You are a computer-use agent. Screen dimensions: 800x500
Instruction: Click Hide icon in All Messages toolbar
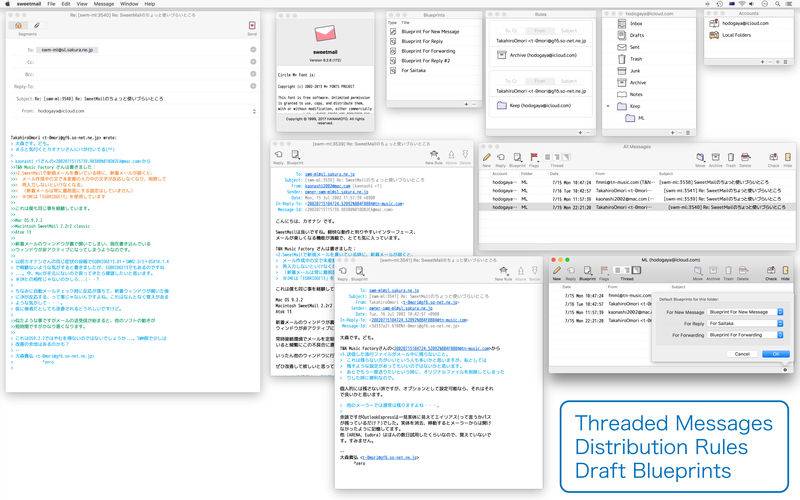(x=788, y=157)
